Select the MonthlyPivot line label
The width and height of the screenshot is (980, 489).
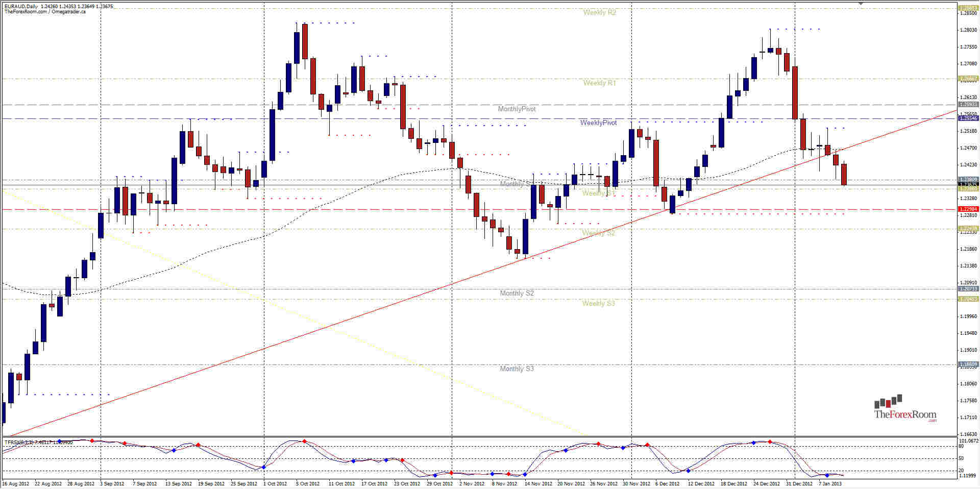click(518, 108)
